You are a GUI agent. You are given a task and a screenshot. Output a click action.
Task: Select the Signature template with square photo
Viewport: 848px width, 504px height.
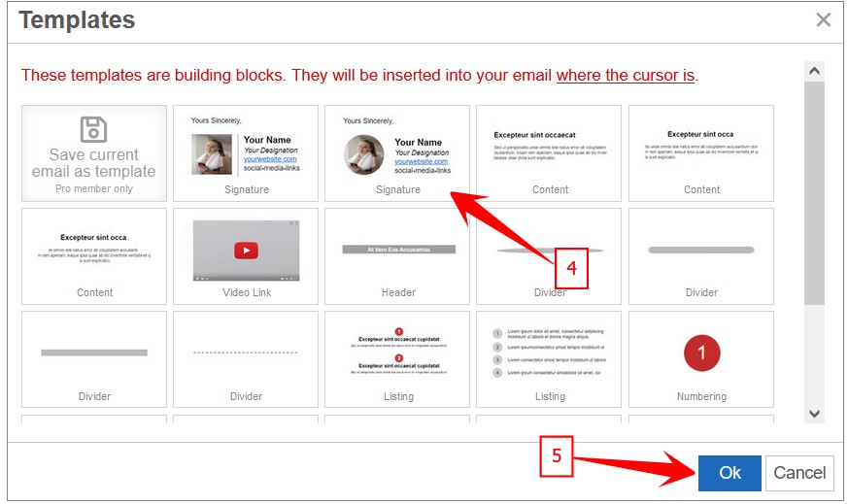coord(246,153)
